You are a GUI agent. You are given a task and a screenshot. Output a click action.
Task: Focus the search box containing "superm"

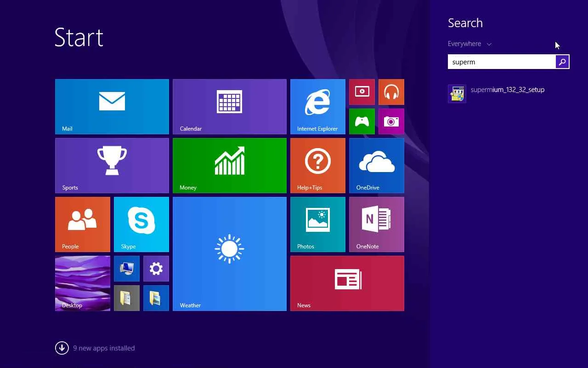[502, 62]
